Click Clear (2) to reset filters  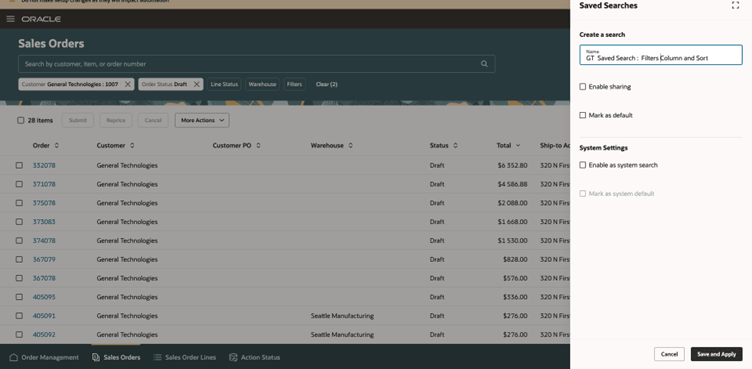click(x=327, y=84)
